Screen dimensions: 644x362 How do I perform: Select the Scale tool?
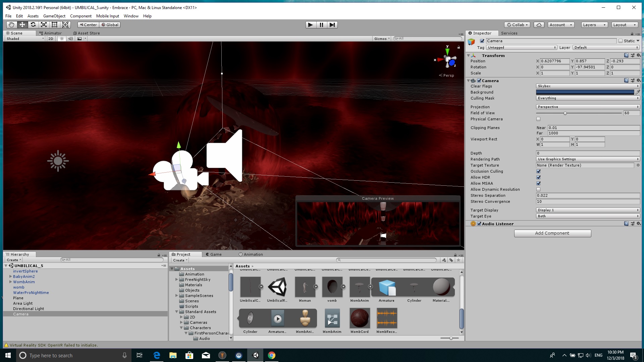click(44, 25)
